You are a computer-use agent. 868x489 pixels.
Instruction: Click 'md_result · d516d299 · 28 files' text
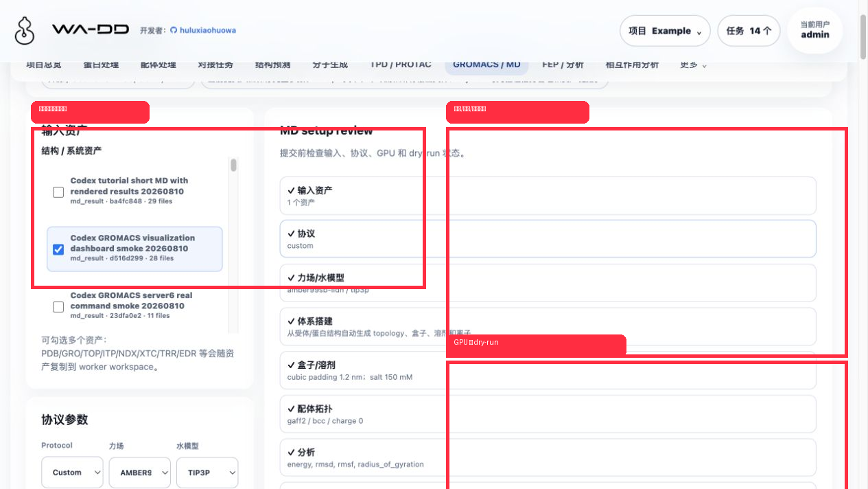click(x=122, y=258)
